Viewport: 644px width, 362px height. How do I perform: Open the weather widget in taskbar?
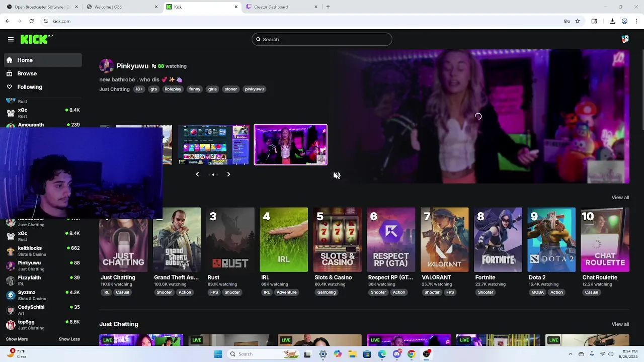click(16, 354)
